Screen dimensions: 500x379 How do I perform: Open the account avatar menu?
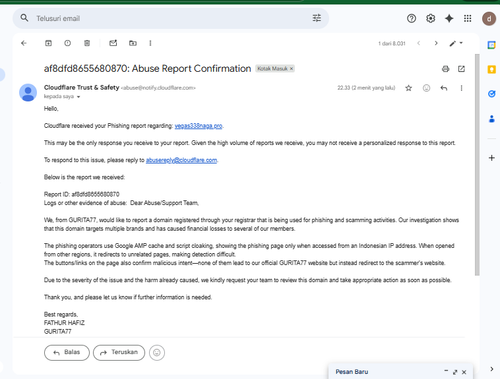489,18
